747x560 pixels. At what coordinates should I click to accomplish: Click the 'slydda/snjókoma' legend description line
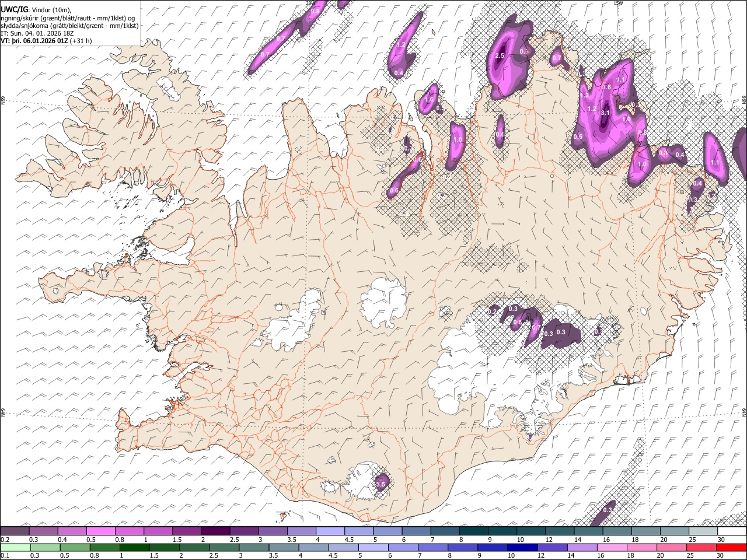point(69,25)
